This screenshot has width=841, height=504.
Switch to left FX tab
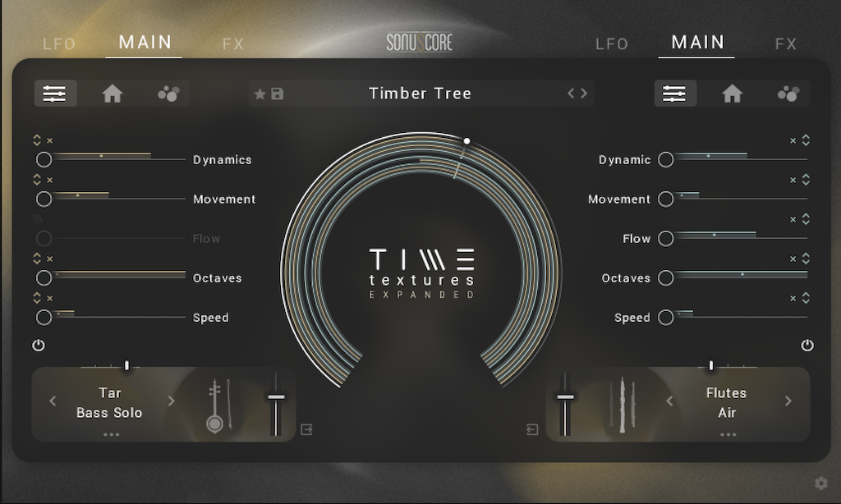point(233,44)
